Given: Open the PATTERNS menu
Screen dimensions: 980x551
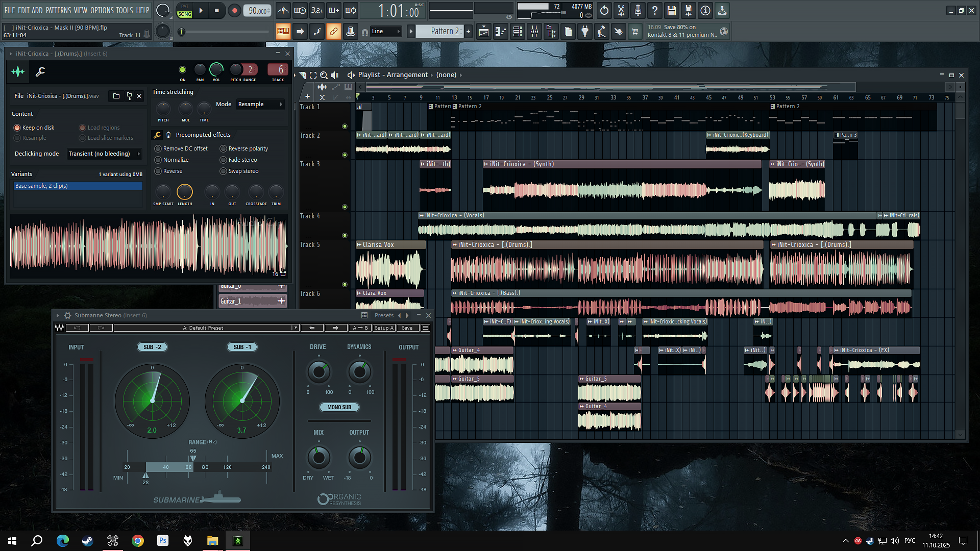Looking at the screenshot, I should 58,10.
